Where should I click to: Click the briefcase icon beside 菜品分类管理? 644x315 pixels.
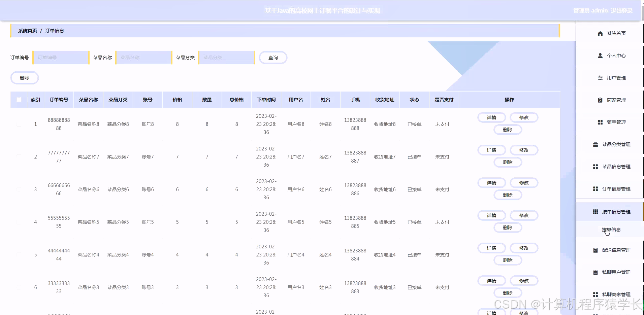[595, 144]
